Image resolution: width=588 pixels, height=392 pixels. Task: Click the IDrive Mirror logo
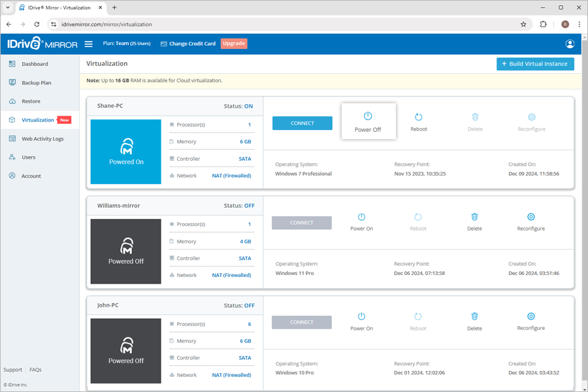42,44
